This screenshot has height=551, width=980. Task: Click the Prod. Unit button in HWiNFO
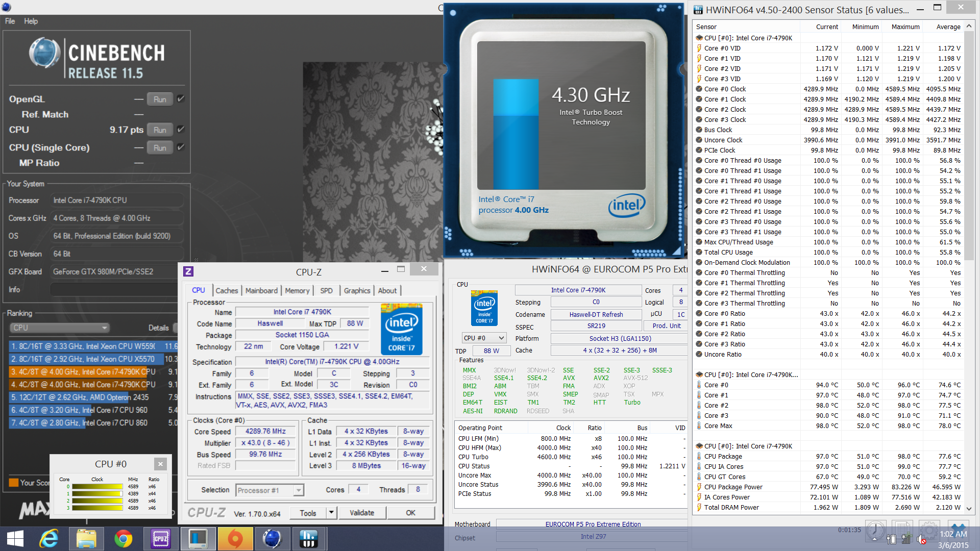pos(666,325)
